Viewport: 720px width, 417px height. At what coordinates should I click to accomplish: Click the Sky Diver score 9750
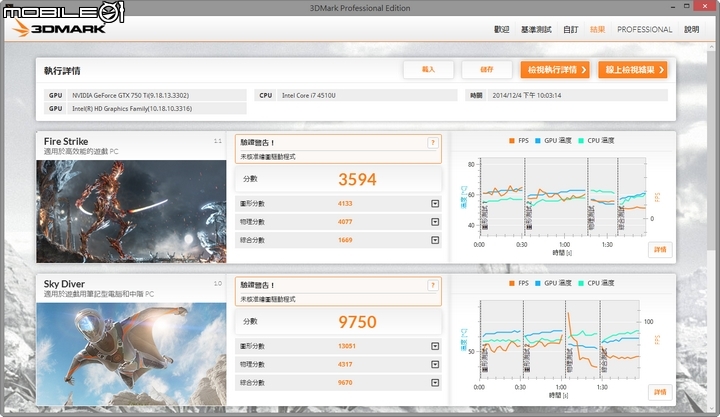[357, 322]
